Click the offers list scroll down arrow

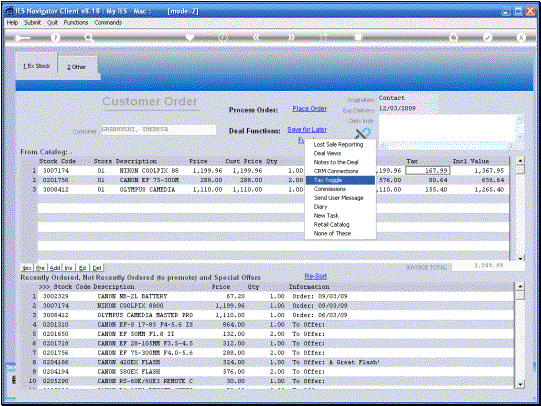point(520,384)
